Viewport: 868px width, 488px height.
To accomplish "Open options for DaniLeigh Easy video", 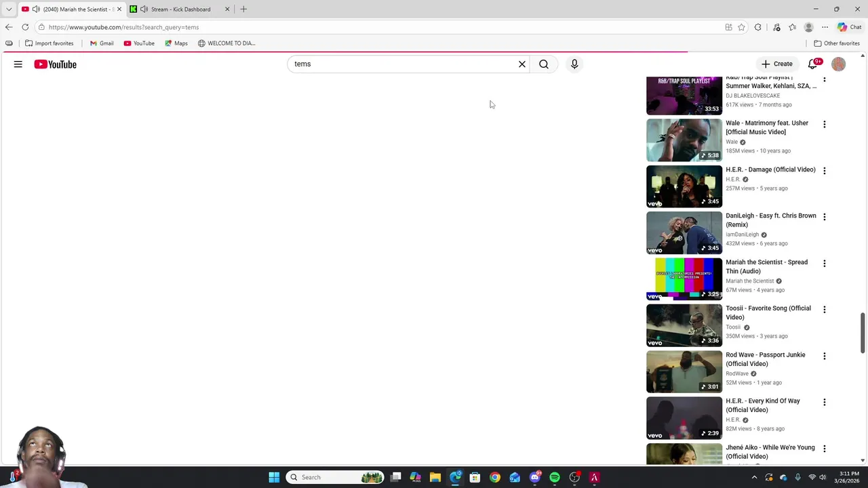I will pos(825,217).
